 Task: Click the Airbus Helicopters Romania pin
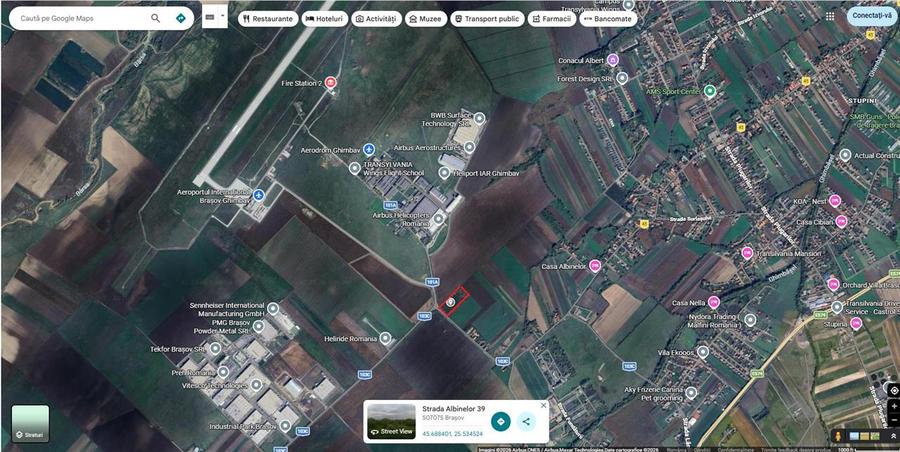pos(439,218)
